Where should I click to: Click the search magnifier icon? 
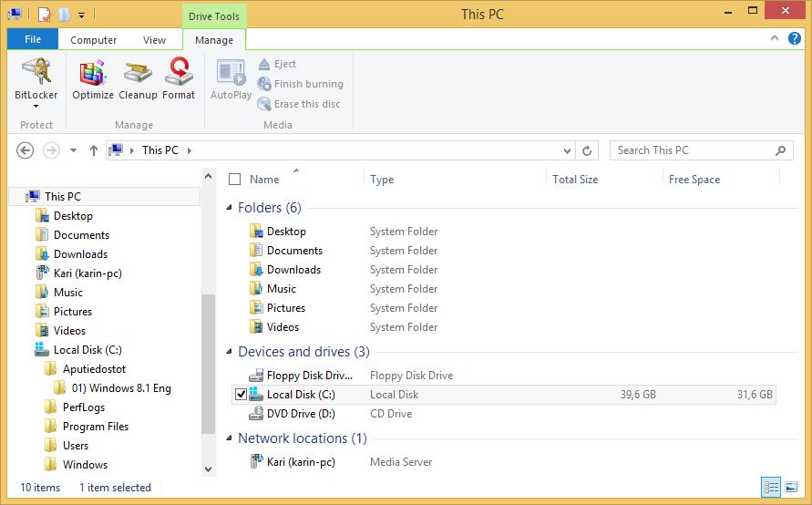(x=780, y=150)
